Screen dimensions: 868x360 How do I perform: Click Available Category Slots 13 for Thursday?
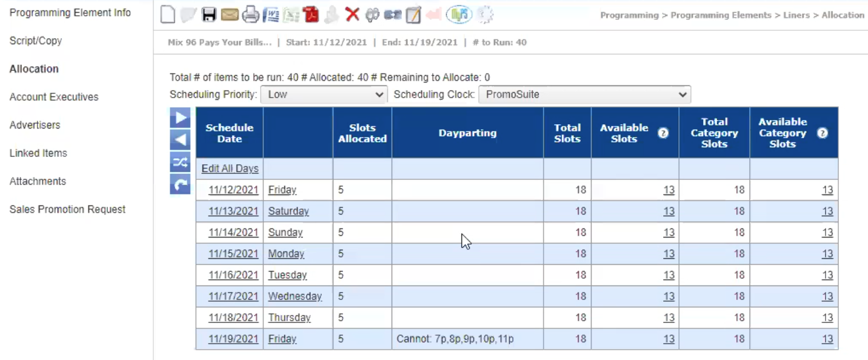827,318
